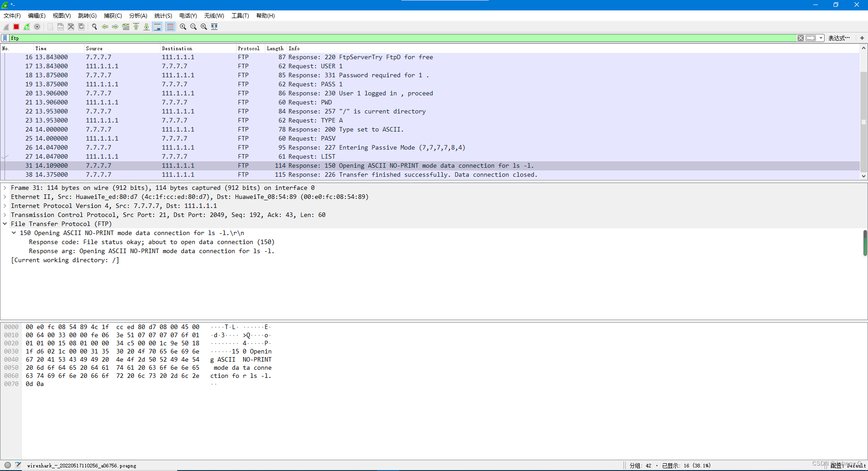Sort packets by Destination column header
Viewport: 868px width, 471px height.
[198, 48]
